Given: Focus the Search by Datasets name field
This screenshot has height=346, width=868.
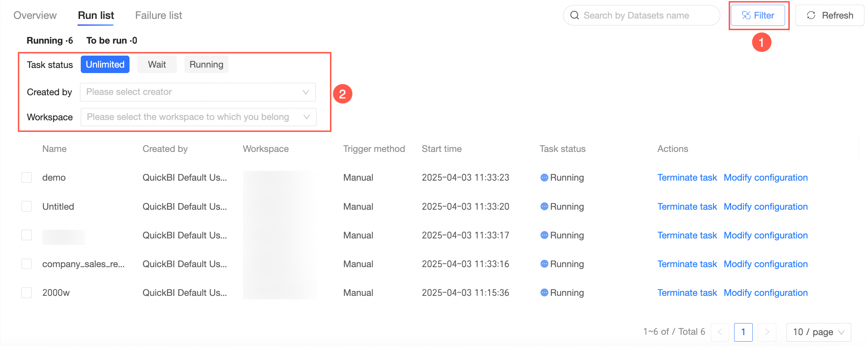Looking at the screenshot, I should pos(641,15).
